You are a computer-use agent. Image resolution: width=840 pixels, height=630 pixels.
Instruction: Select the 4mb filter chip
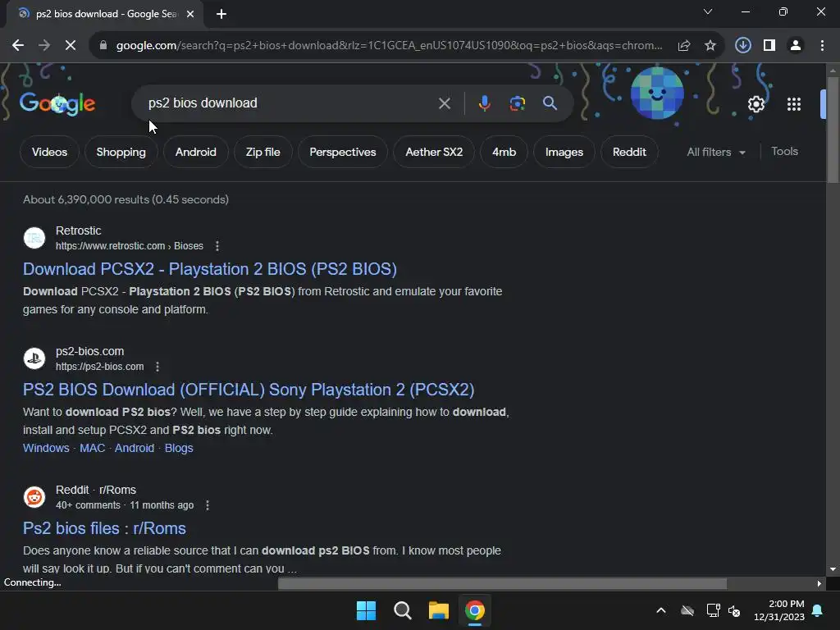[504, 152]
